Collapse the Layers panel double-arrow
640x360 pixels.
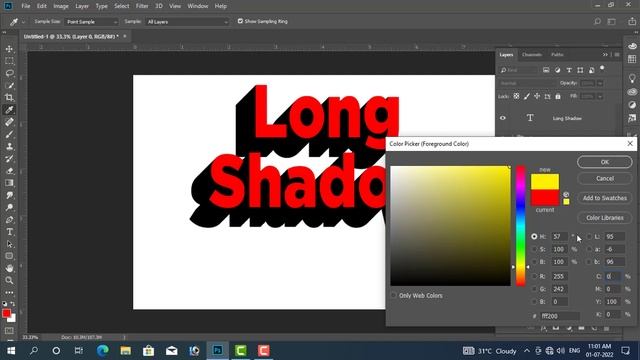point(605,54)
